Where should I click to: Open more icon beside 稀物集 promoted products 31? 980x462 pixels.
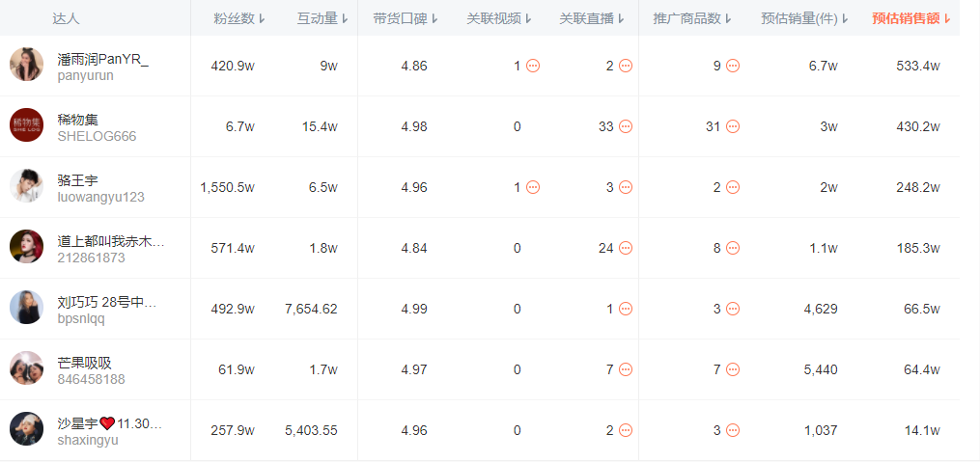click(x=733, y=126)
